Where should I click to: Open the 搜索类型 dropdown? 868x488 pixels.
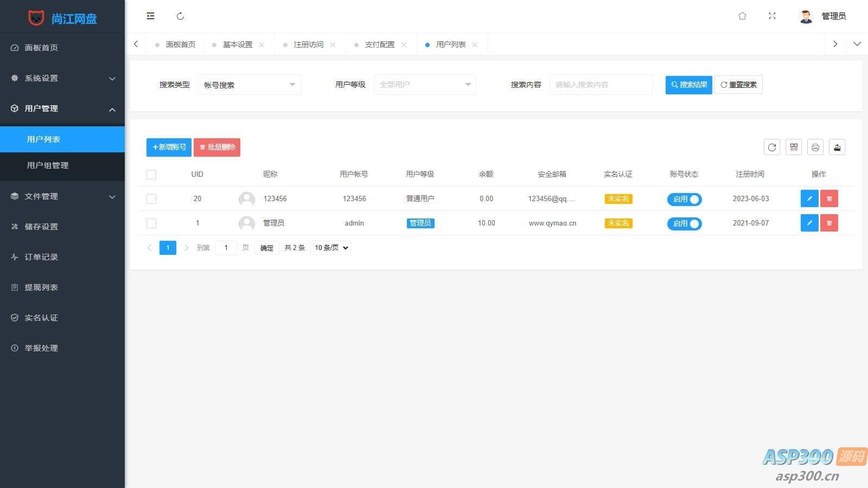(x=249, y=85)
